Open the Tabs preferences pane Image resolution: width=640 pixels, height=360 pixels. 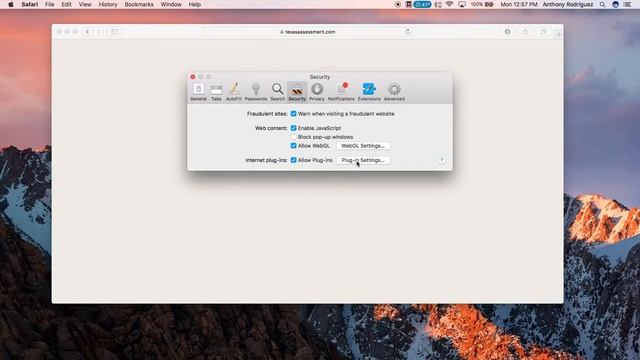216,92
